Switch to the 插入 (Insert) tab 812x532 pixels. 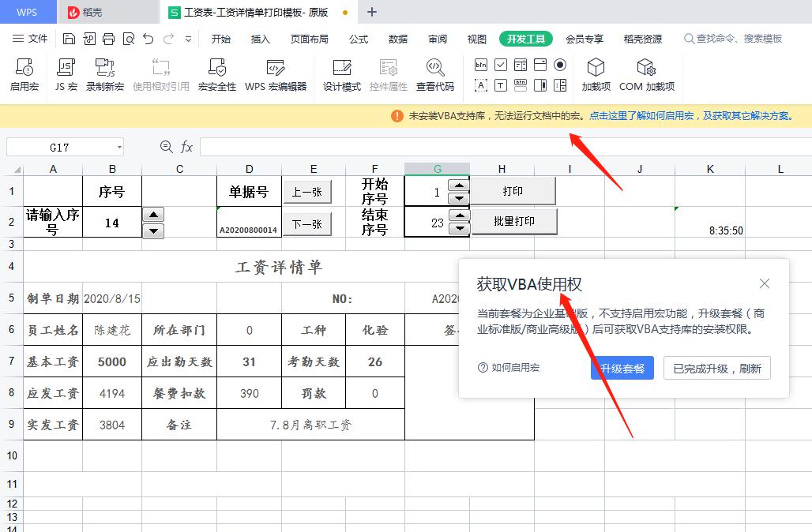tap(261, 39)
